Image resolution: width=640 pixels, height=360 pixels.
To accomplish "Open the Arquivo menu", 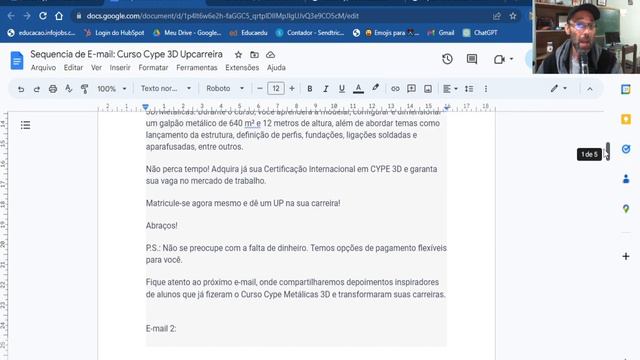I will click(43, 68).
